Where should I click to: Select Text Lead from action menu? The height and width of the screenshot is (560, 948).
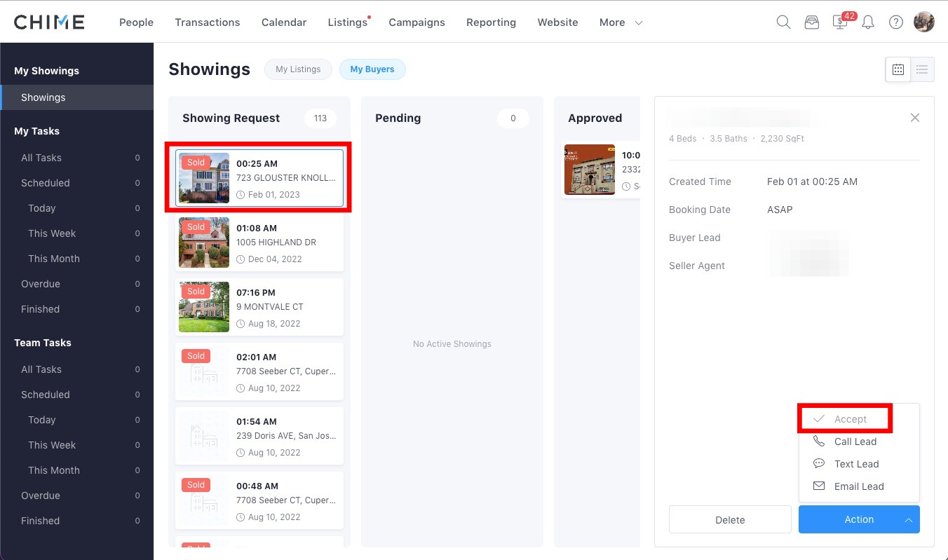tap(856, 464)
